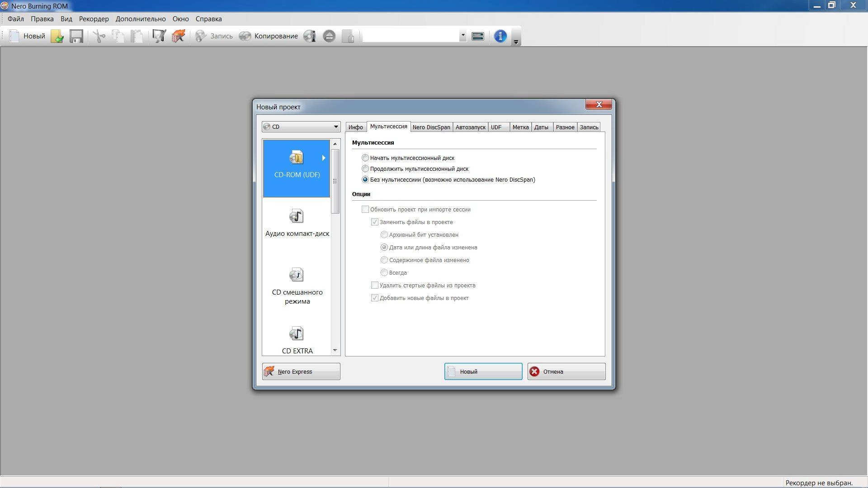Switch to the Мультисессия tab
The width and height of the screenshot is (868, 488).
388,127
